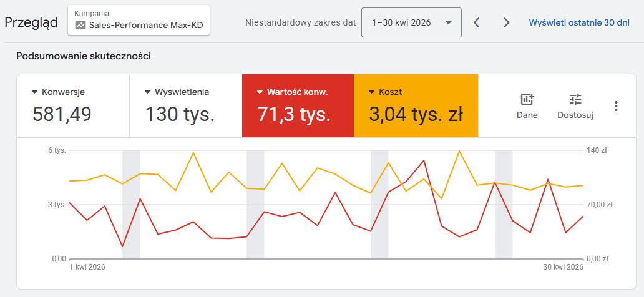
Task: Expand the Konwersje metric dropdown
Action: point(34,92)
